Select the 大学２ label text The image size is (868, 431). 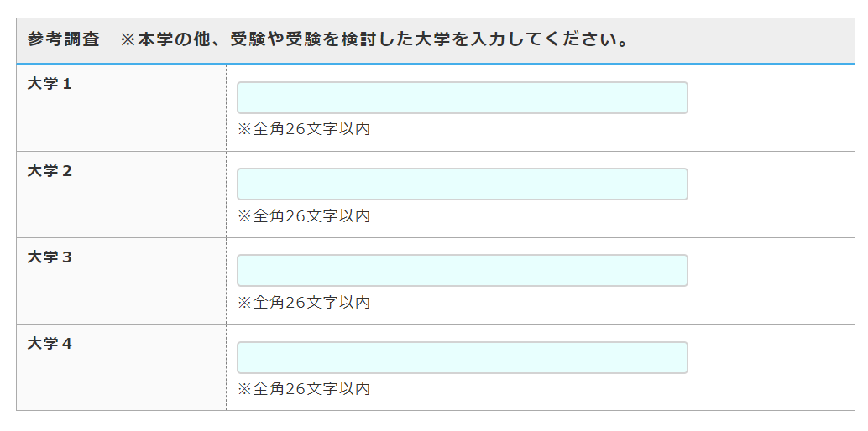(50, 171)
